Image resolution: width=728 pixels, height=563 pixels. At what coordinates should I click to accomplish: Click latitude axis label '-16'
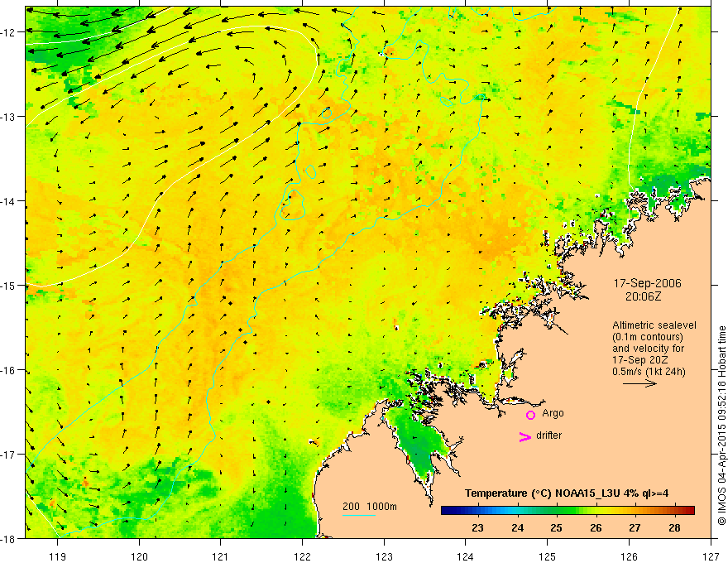coord(9,370)
